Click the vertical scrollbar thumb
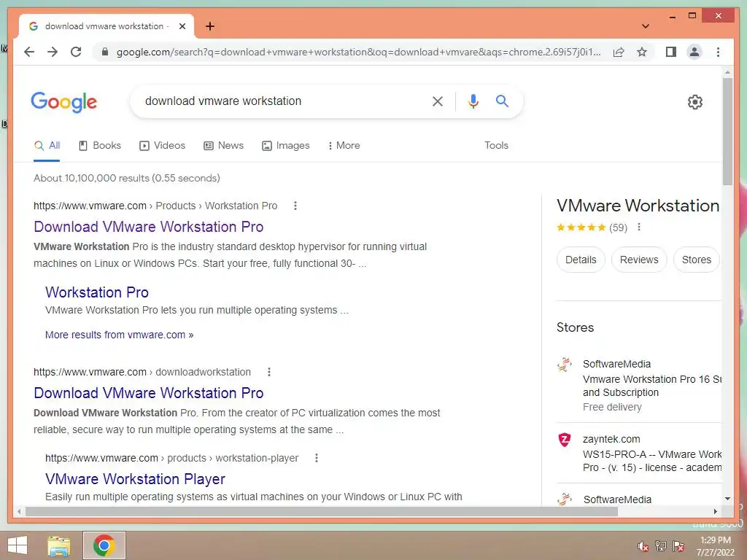This screenshot has width=747, height=560. 727,131
